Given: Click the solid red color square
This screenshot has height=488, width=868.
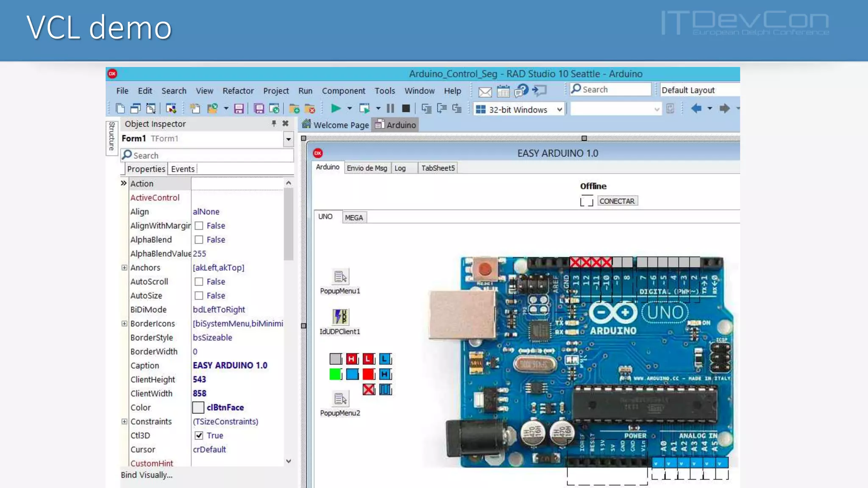Looking at the screenshot, I should [369, 374].
